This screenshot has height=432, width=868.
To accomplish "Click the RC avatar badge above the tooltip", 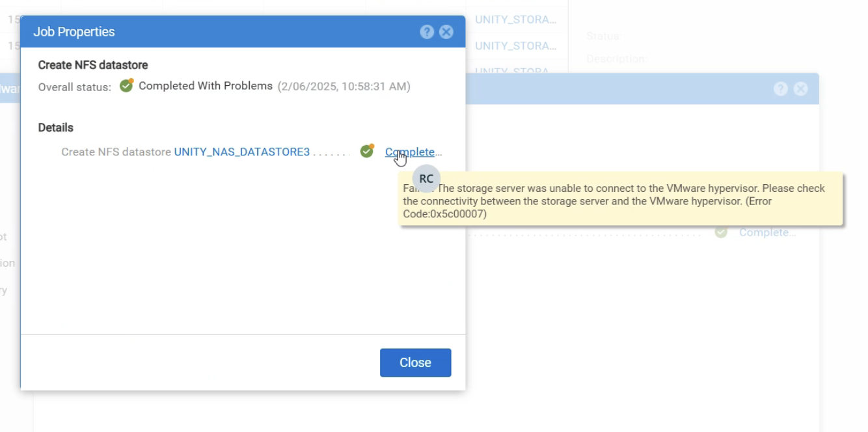I will click(x=426, y=178).
